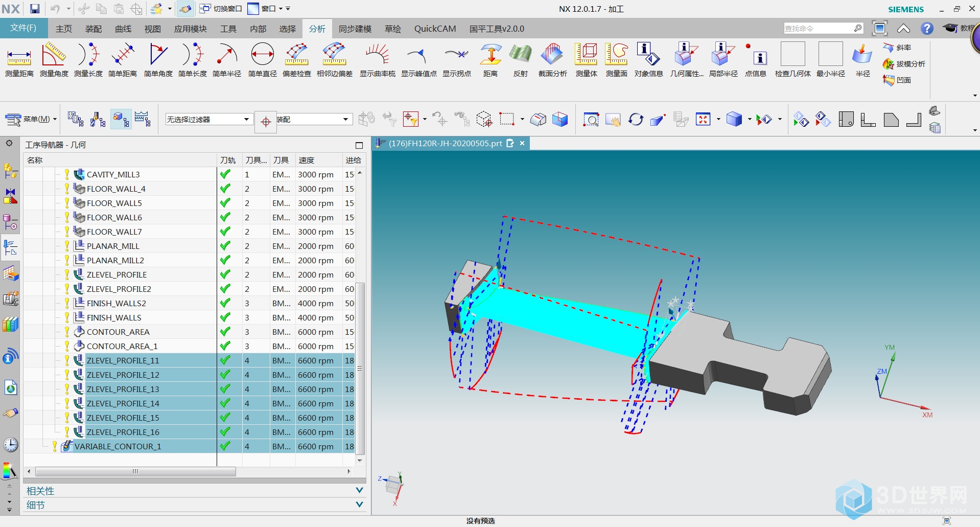Select the CAVITY_MILL3 operation
This screenshot has height=527, width=980.
[x=113, y=174]
